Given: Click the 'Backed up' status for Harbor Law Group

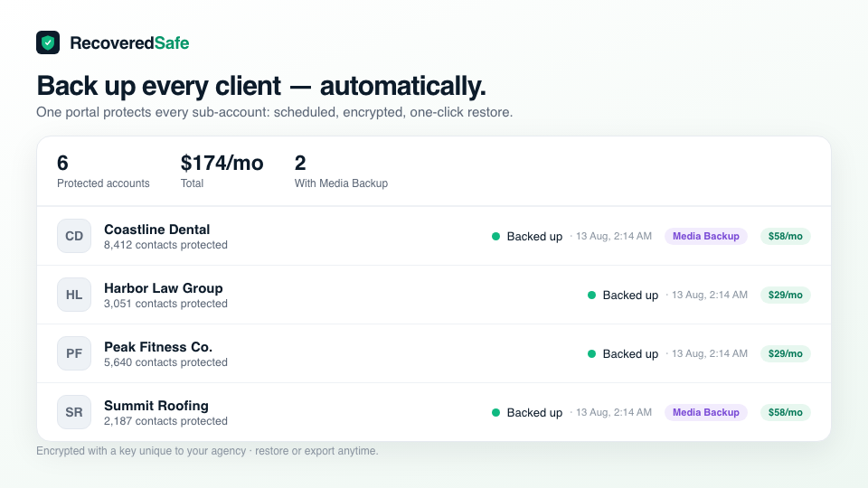Looking at the screenshot, I should tap(630, 295).
